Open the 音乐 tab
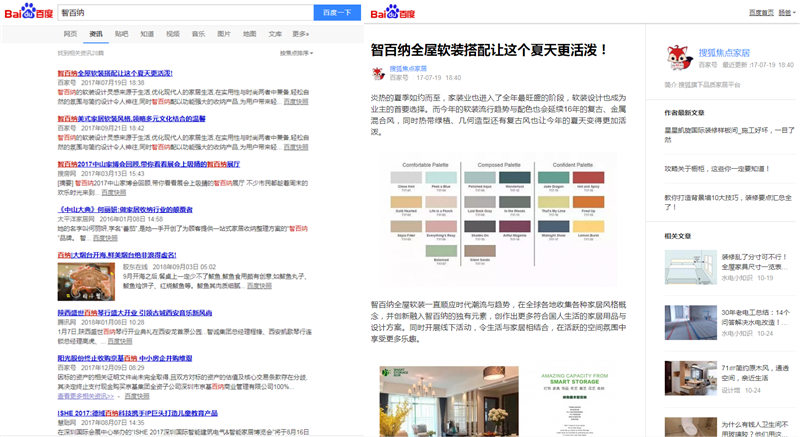 click(198, 34)
